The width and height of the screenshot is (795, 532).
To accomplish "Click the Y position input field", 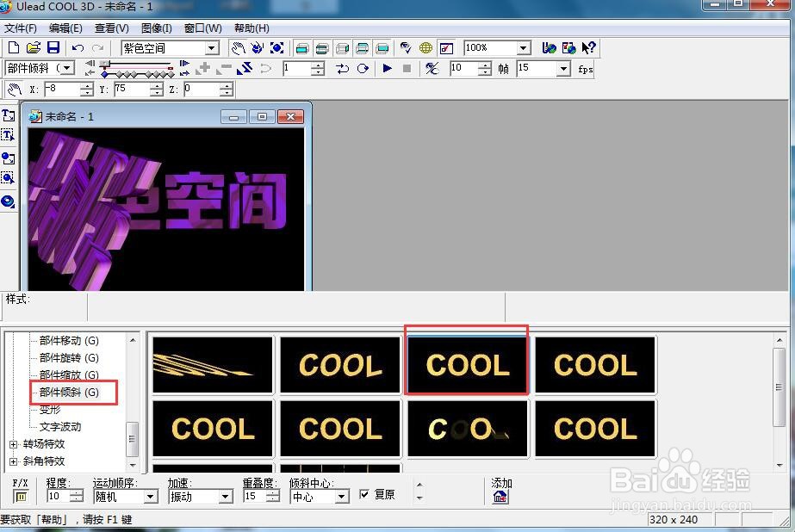I will pos(132,90).
